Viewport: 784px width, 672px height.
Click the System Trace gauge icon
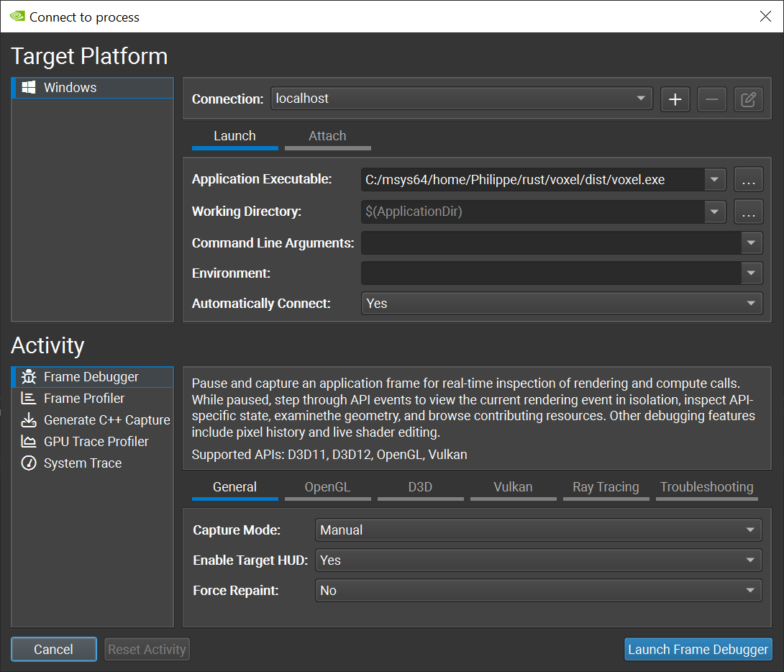(29, 463)
